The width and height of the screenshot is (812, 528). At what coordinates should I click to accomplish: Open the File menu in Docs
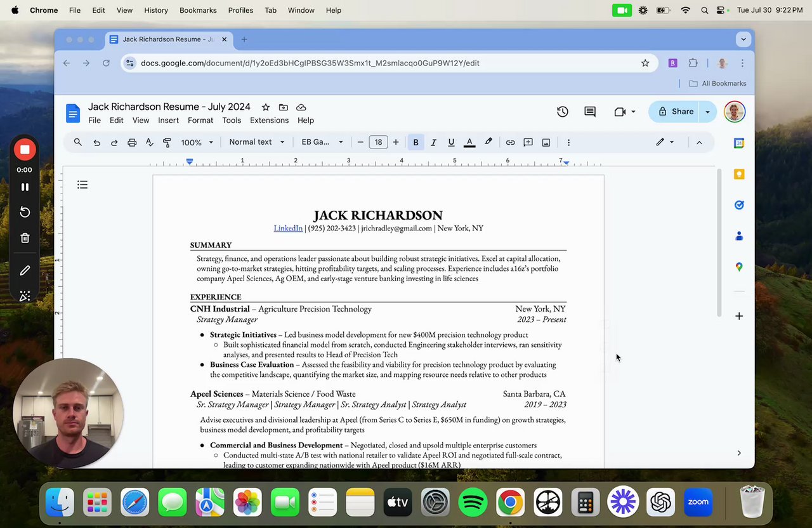point(95,121)
